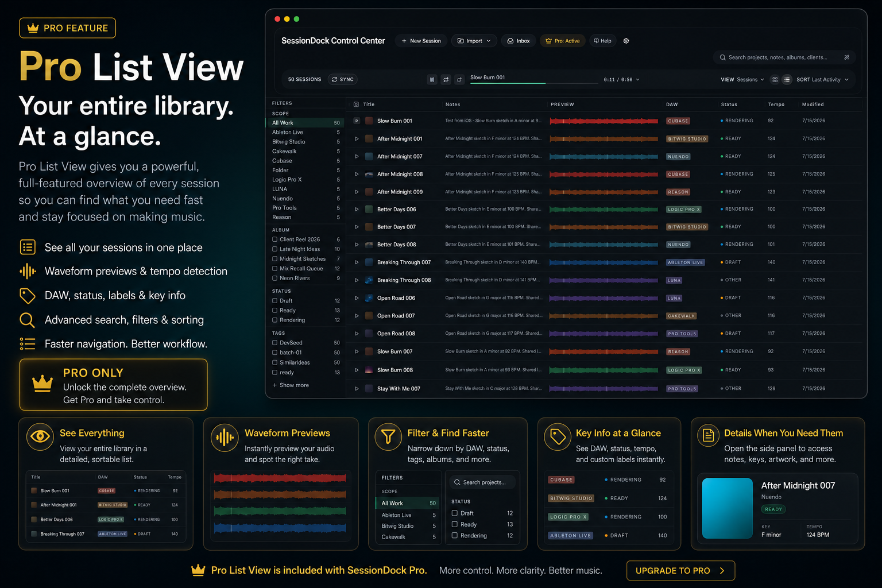This screenshot has height=588, width=882.
Task: Click the artwork thumbnail of Slow Burn 008
Action: pos(369,370)
